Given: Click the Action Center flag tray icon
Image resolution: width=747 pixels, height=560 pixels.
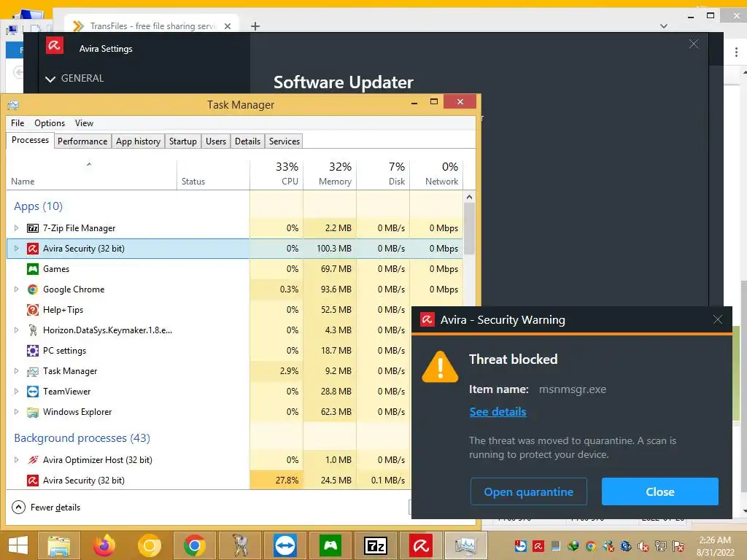Looking at the screenshot, I should (x=679, y=546).
